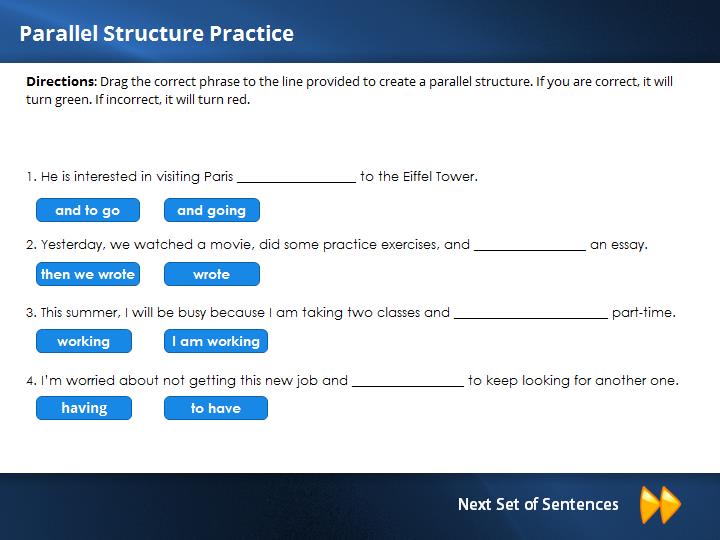Pick the 'working' phrase button

(x=84, y=341)
